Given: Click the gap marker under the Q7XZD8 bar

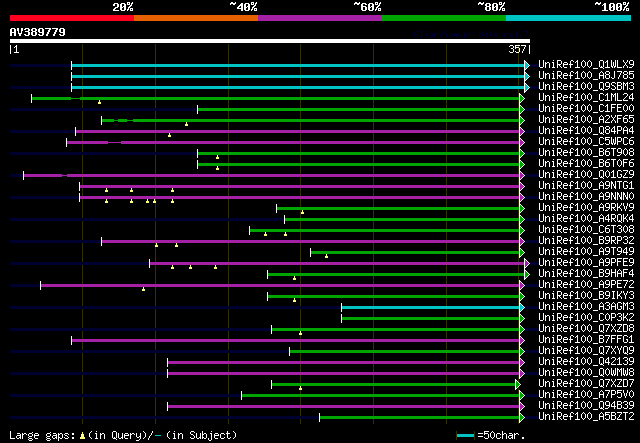Looking at the screenshot, I should point(300,334).
